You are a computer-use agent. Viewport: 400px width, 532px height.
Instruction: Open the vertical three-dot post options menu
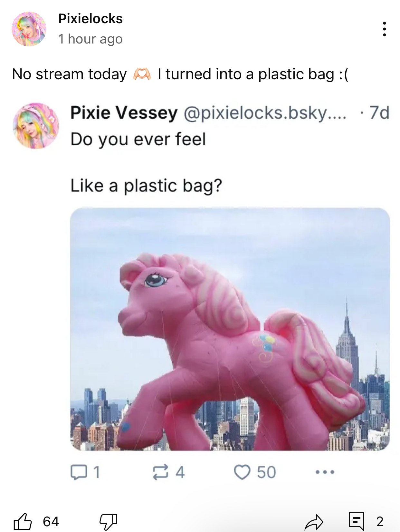(x=384, y=29)
